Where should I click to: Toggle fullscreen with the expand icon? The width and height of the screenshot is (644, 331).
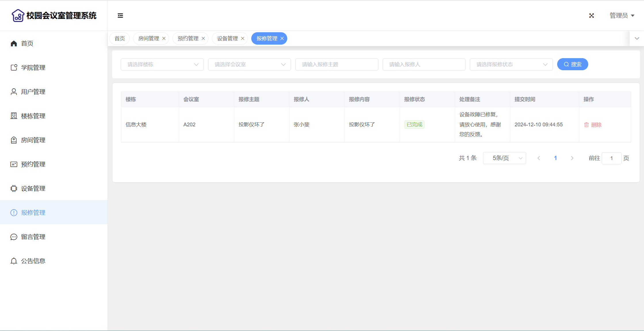(x=591, y=16)
